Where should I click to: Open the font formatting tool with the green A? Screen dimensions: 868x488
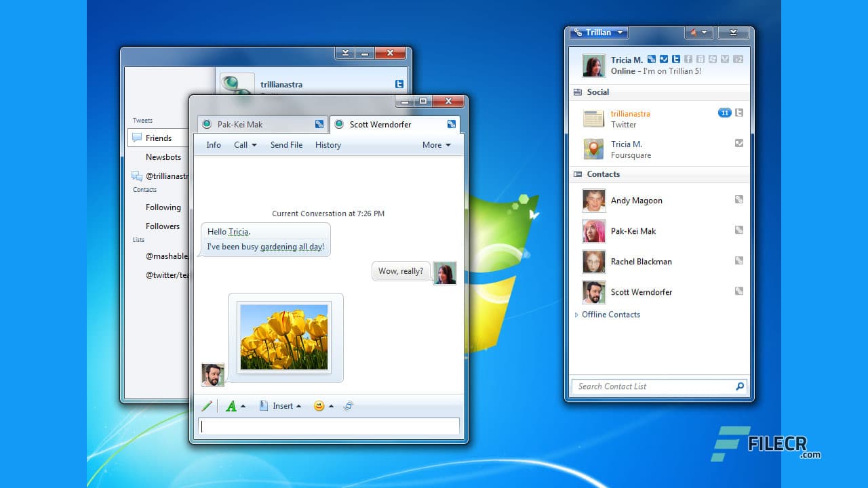[233, 405]
